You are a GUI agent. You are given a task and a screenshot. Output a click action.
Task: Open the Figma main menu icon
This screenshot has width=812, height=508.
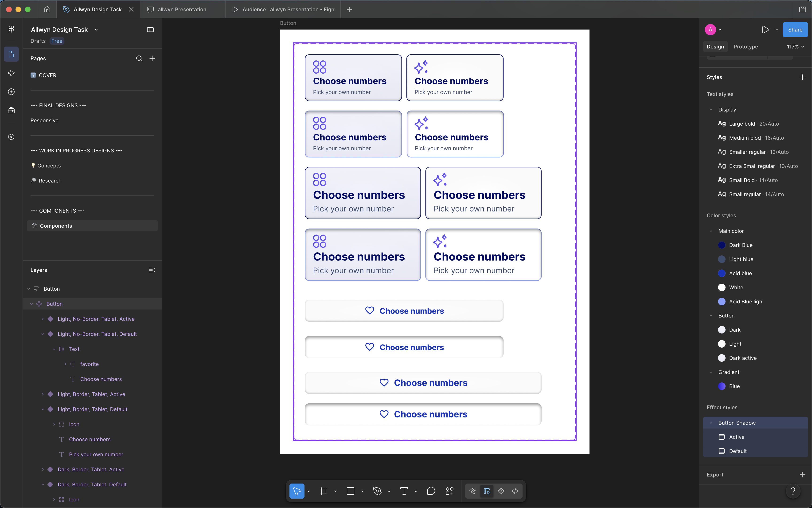tap(11, 30)
